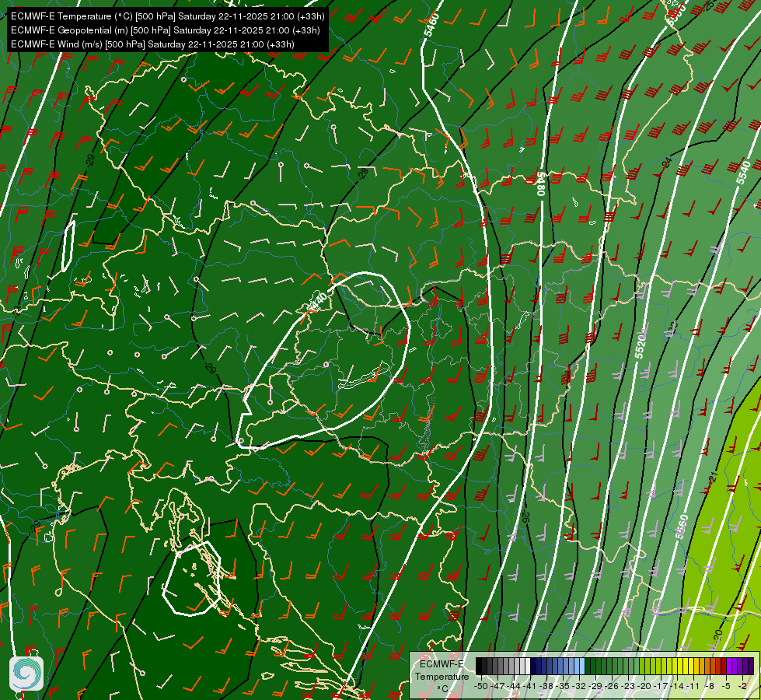Viewport: 761px width, 700px height.
Task: Click the -35 legend tick label
Action: pos(564,687)
